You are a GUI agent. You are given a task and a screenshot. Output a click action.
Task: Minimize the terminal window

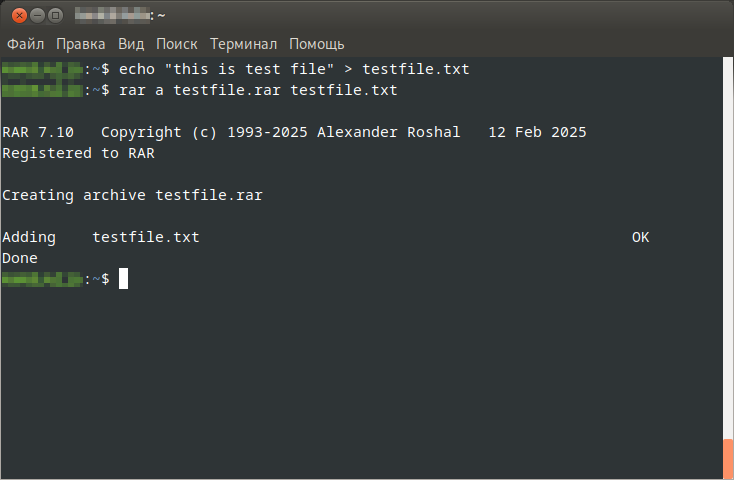tap(37, 15)
